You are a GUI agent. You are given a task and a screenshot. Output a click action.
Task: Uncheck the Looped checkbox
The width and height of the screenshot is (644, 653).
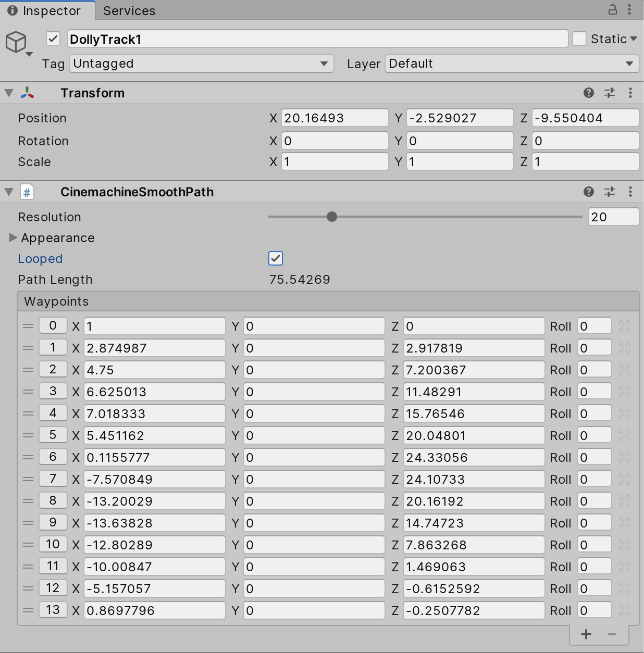coord(276,258)
